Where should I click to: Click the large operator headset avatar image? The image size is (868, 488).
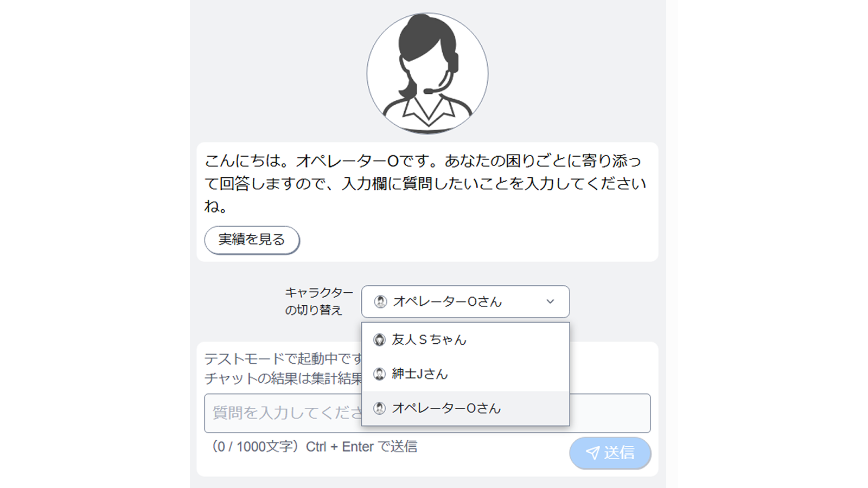[x=427, y=74]
